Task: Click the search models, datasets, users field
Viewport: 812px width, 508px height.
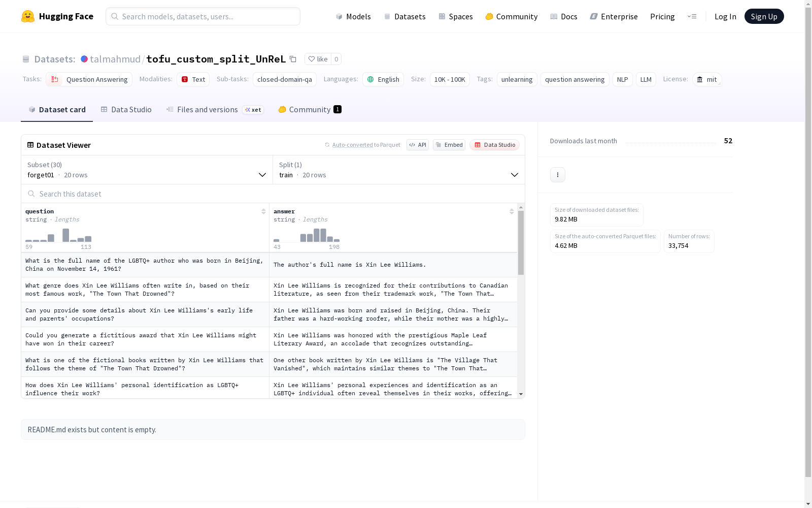Action: (203, 16)
